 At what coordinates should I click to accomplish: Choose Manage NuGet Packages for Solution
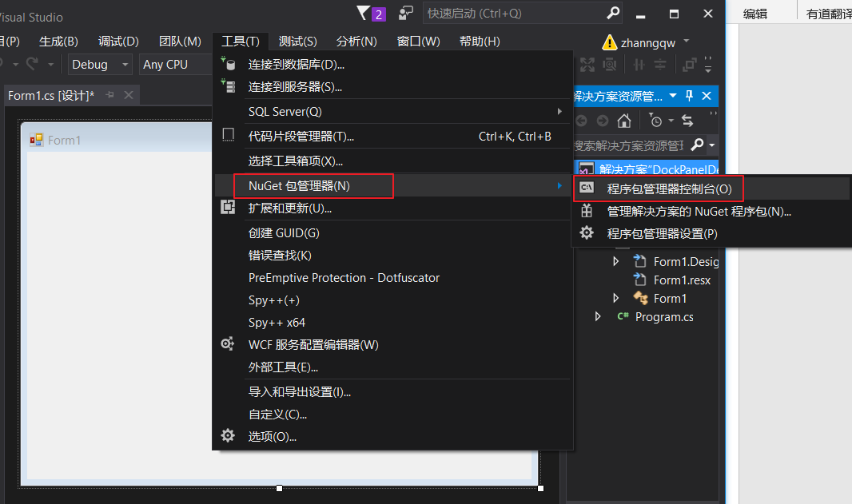tap(712, 212)
